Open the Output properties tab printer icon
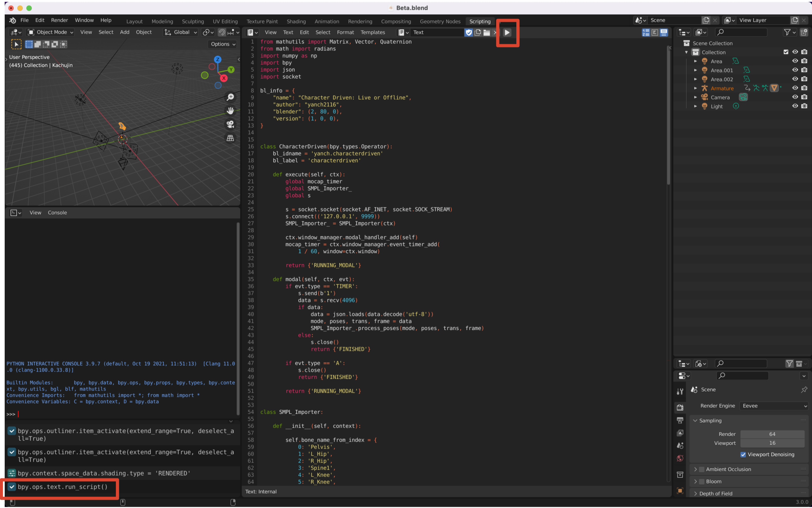This screenshot has height=508, width=812. click(x=680, y=420)
